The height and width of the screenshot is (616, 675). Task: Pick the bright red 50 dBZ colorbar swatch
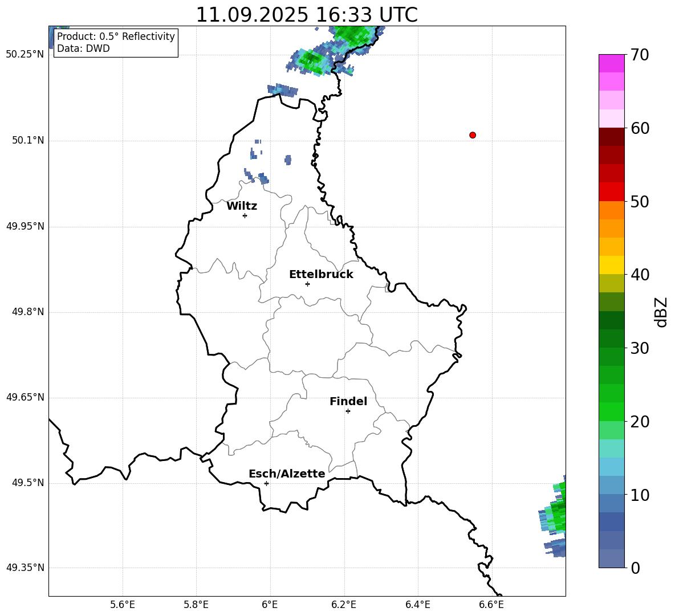coord(611,192)
